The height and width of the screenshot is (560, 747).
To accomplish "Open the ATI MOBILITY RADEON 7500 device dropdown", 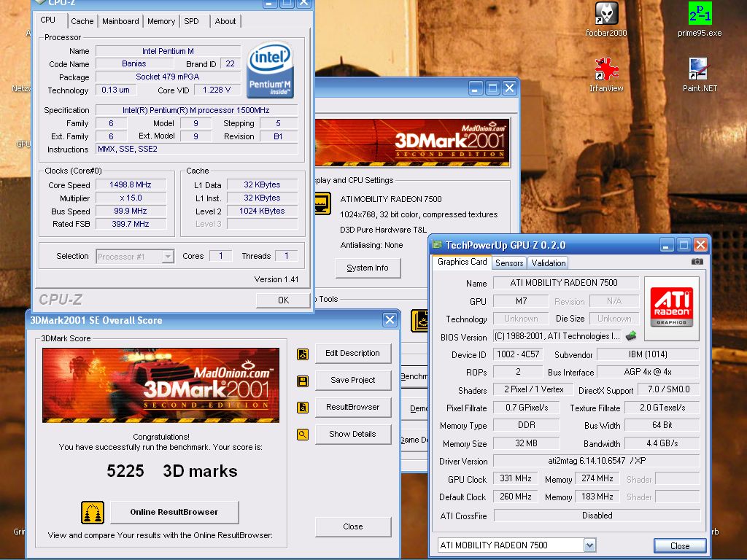I will (x=589, y=545).
